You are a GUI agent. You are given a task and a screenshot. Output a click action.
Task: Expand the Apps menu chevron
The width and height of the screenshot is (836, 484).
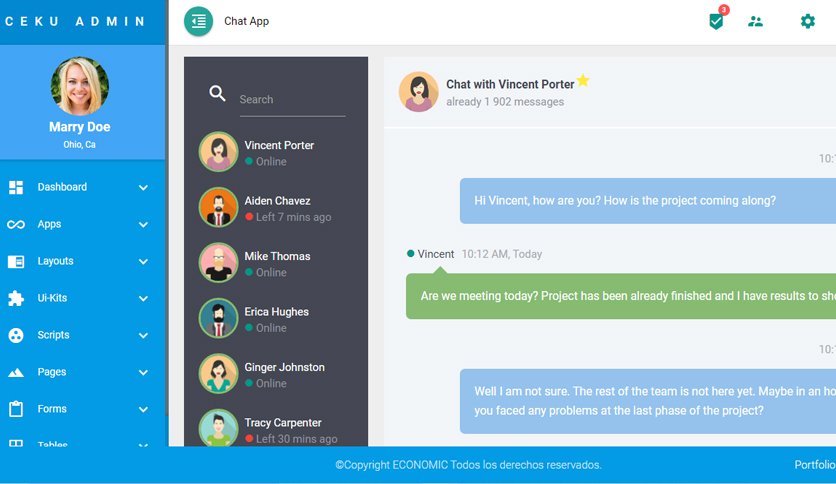143,225
